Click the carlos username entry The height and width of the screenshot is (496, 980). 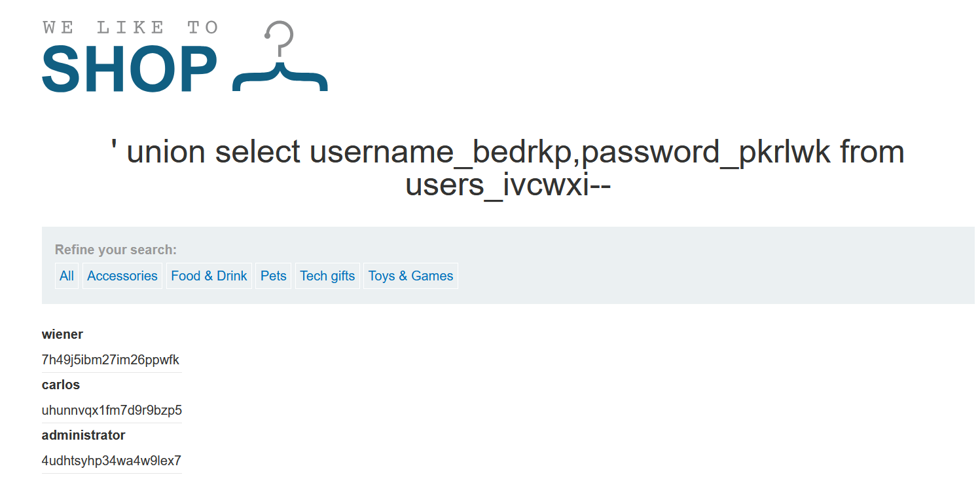(x=61, y=385)
